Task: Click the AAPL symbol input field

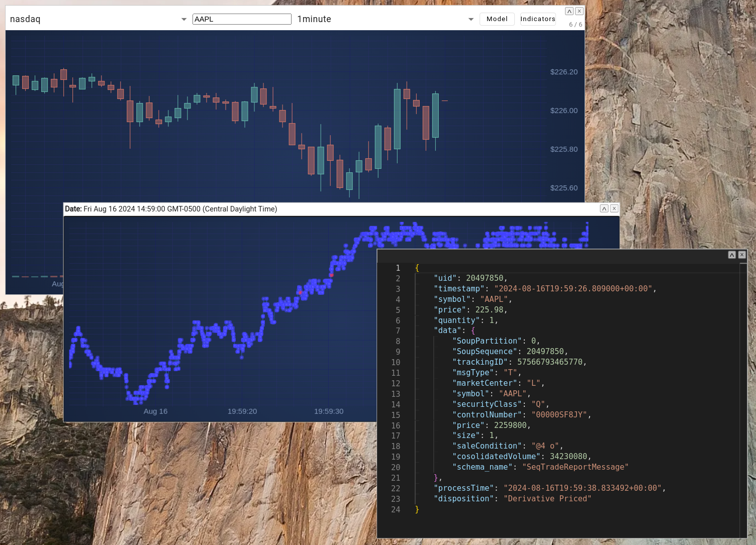Action: coord(241,19)
